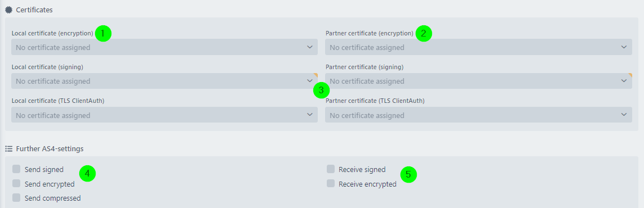Image resolution: width=644 pixels, height=208 pixels.
Task: Click the green marker numbered 4
Action: click(x=87, y=173)
